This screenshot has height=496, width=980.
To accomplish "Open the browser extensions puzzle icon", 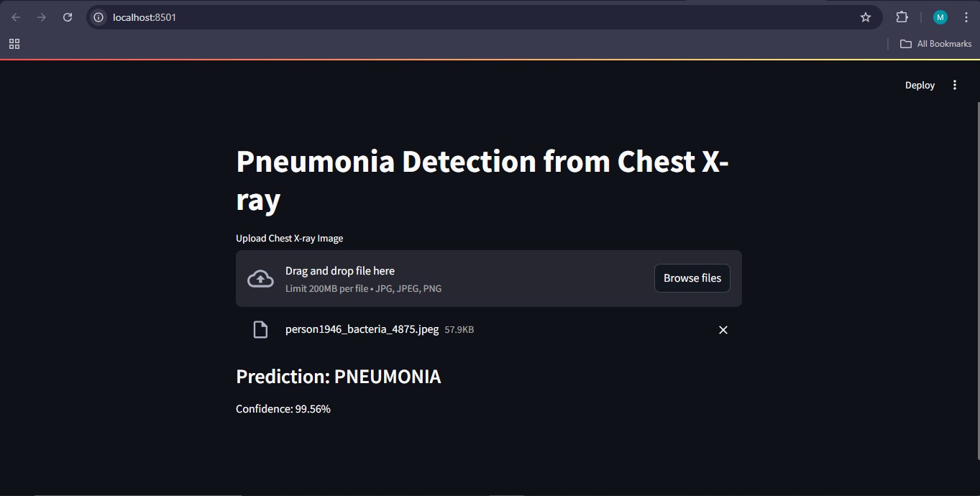I will 902,17.
